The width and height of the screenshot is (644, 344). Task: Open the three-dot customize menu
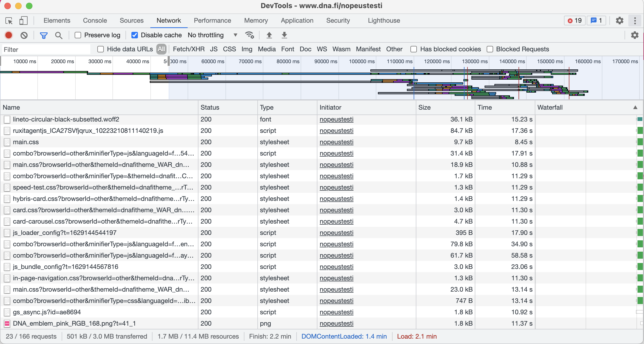635,21
